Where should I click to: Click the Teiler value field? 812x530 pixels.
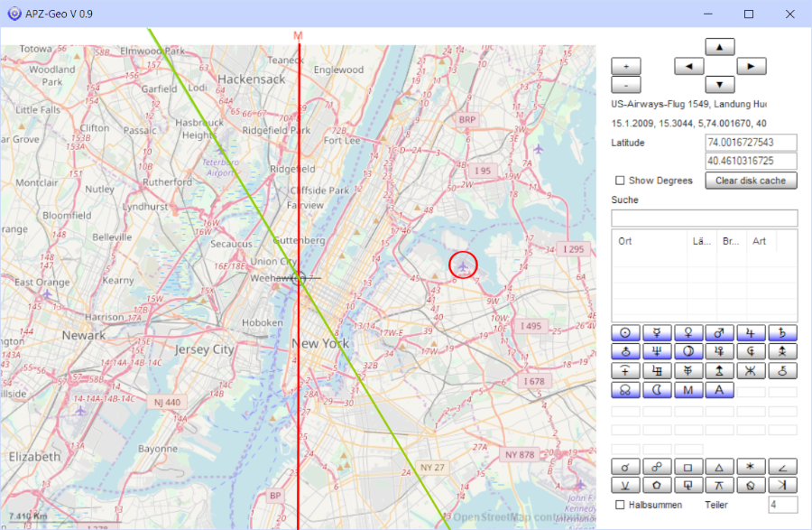coord(782,505)
